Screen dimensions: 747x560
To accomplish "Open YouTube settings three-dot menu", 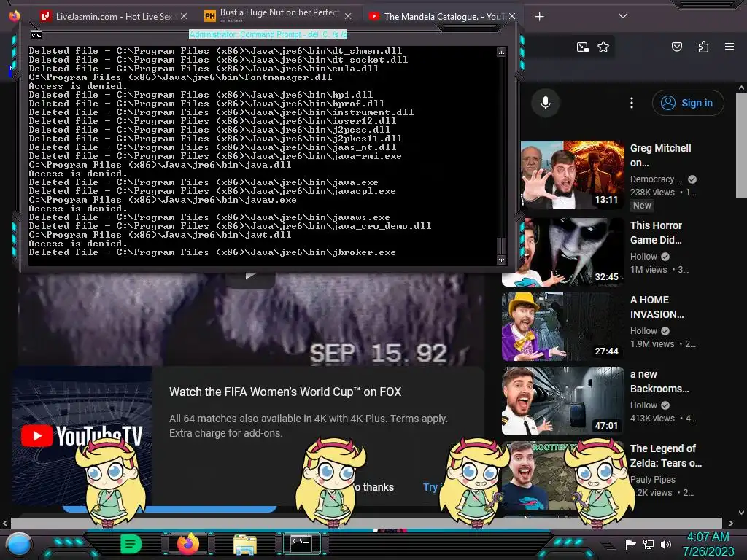I will pos(632,103).
